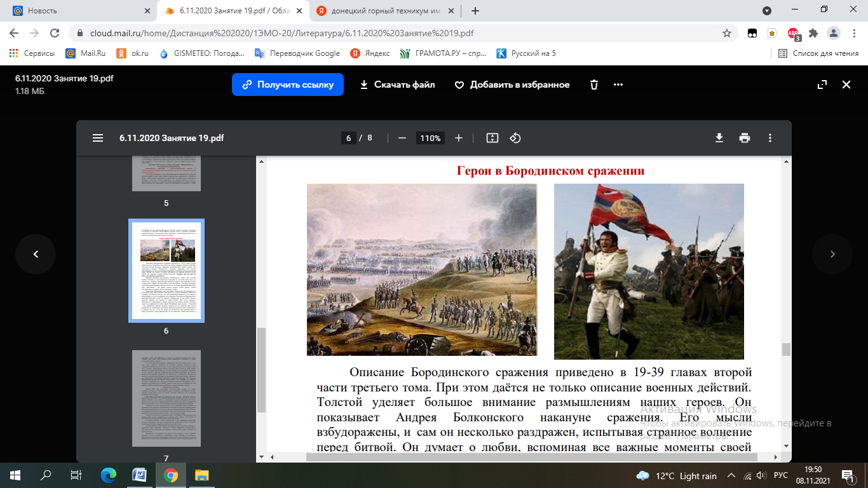This screenshot has width=868, height=488.
Task: Click the Получить ссылку button
Action: coord(288,85)
